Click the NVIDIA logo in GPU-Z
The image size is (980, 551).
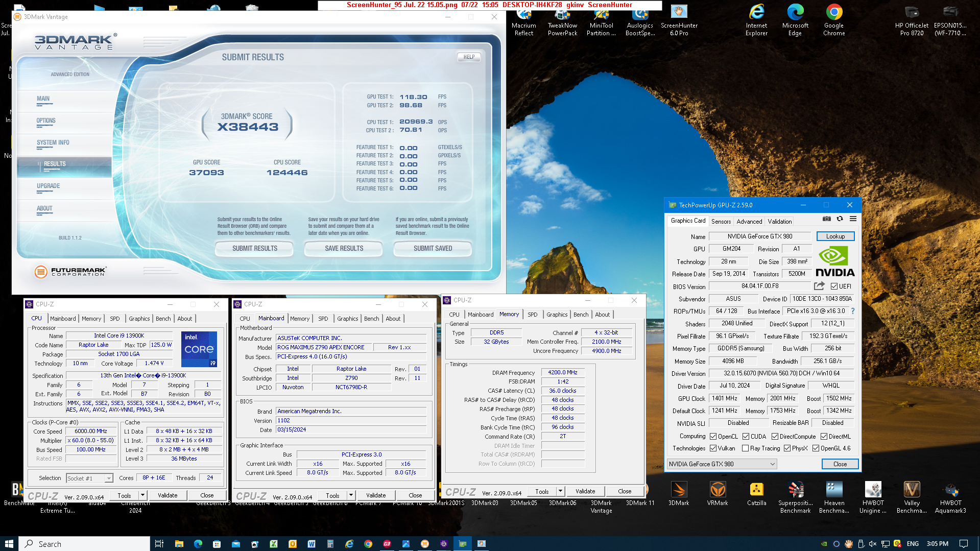click(835, 261)
